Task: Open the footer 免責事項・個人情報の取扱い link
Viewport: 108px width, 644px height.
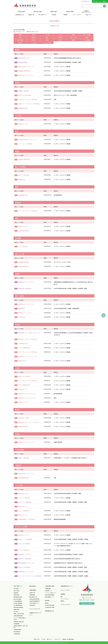Action: coord(68,639)
